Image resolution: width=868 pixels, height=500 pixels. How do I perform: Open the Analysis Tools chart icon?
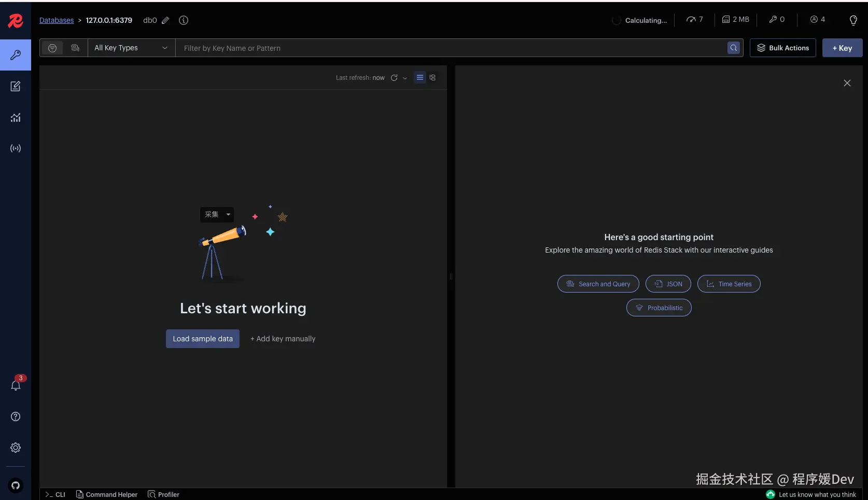[16, 117]
